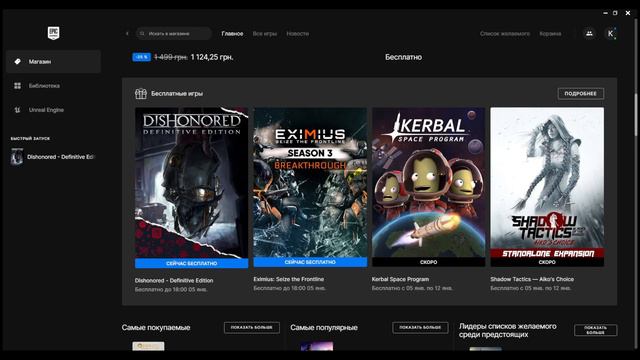
Task: Click the Unreal Engine logo icon
Action: [18, 110]
